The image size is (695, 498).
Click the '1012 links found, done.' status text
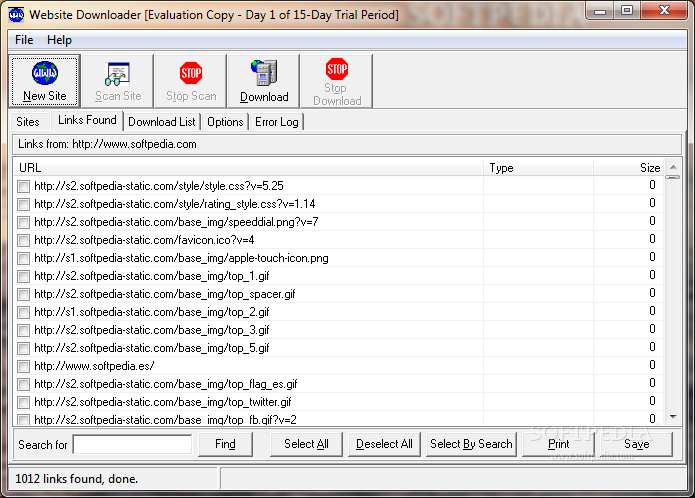(x=77, y=479)
